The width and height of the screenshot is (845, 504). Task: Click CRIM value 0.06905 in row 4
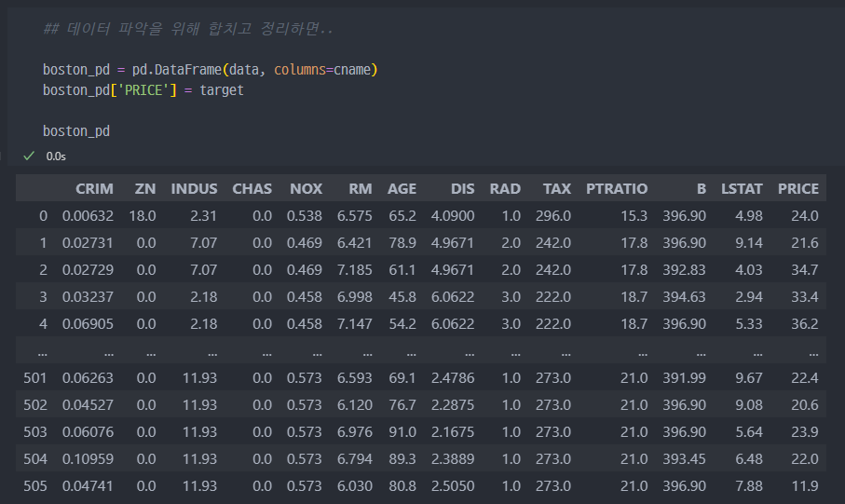pyautogui.click(x=88, y=323)
